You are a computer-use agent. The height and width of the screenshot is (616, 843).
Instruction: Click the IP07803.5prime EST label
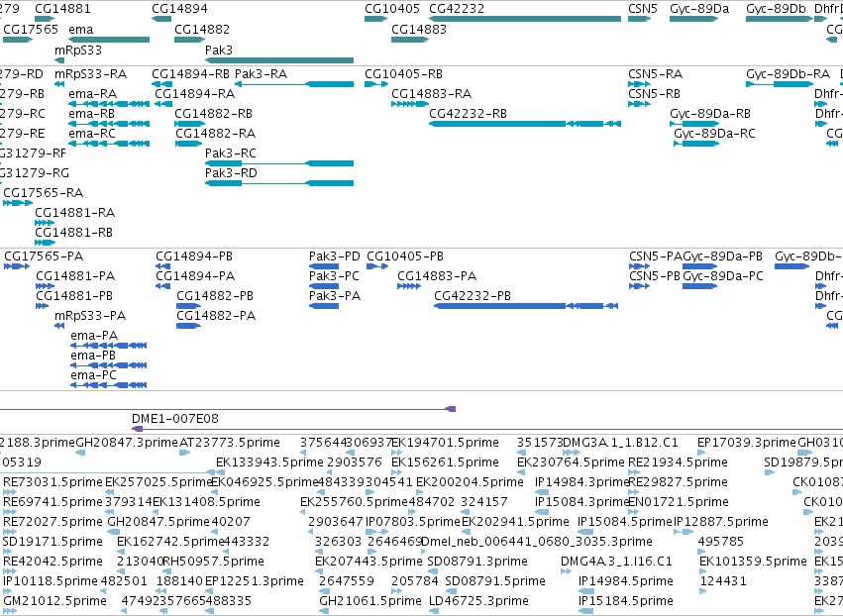tap(412, 522)
